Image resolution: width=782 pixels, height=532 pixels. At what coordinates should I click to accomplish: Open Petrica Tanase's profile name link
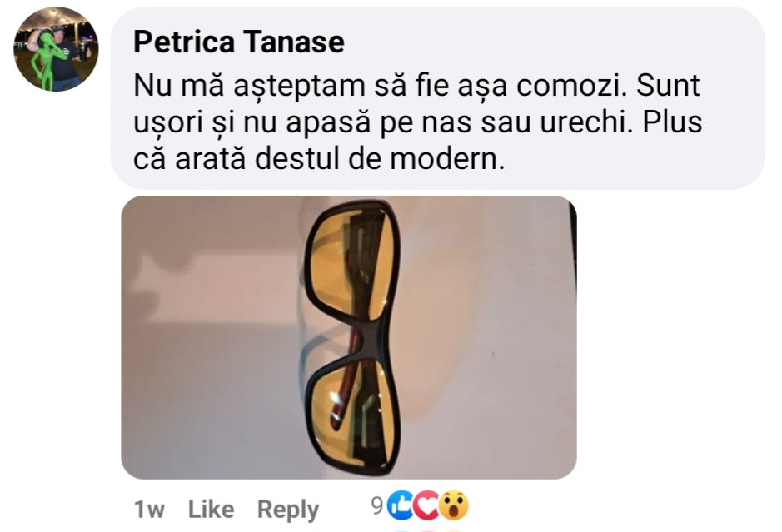click(238, 42)
